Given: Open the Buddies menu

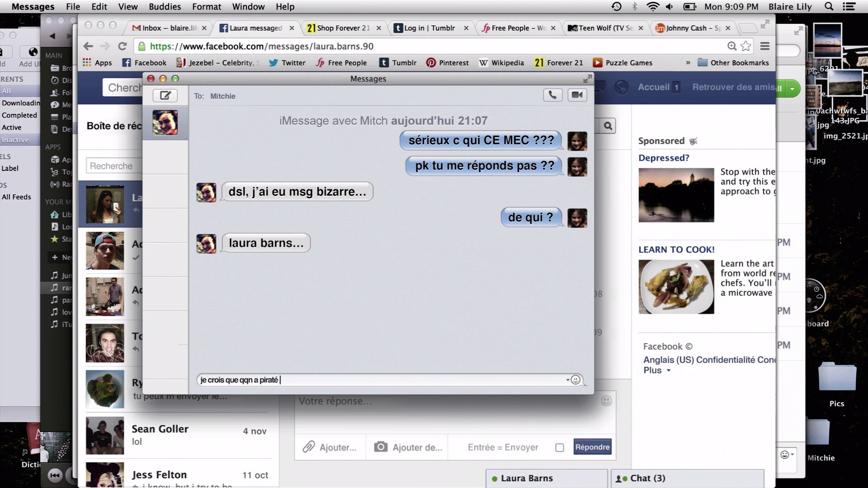Looking at the screenshot, I should (x=165, y=6).
